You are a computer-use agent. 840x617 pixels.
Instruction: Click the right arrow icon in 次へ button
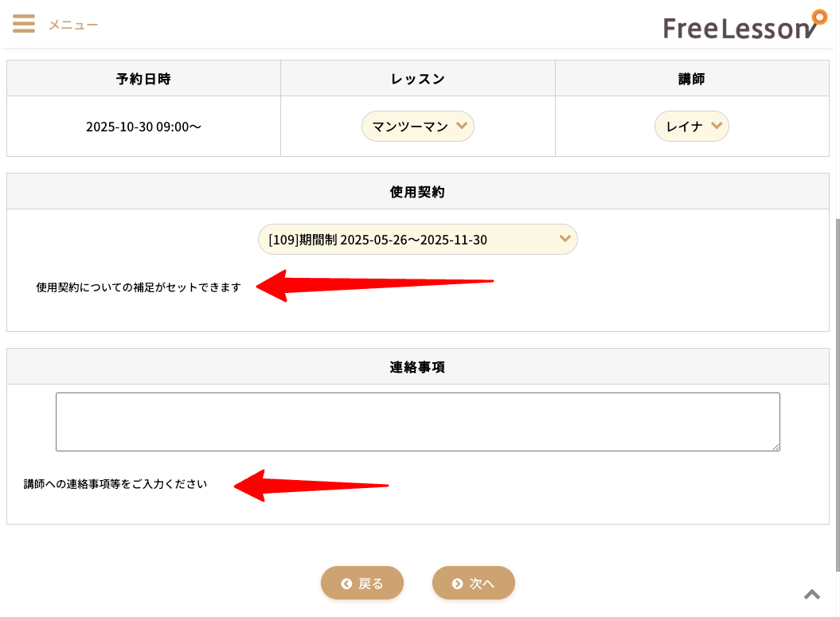coord(457,584)
